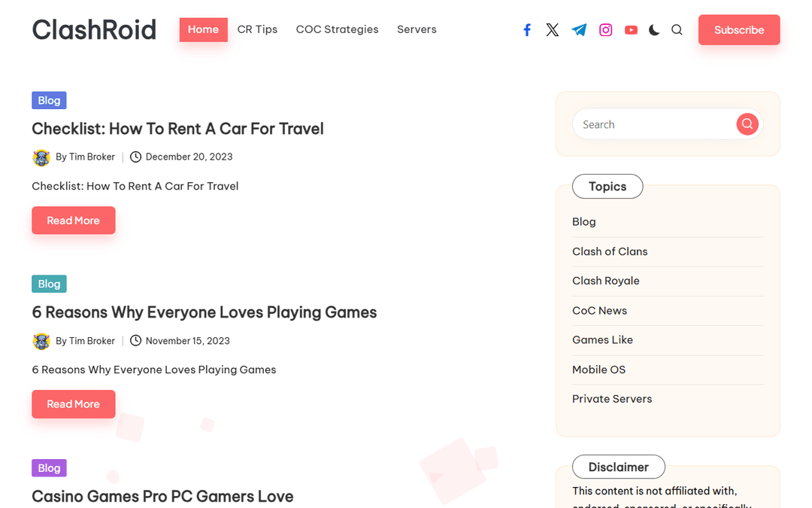Viewport: 812px width, 508px height.
Task: Read More on the 6 Reasons post
Action: (x=74, y=404)
